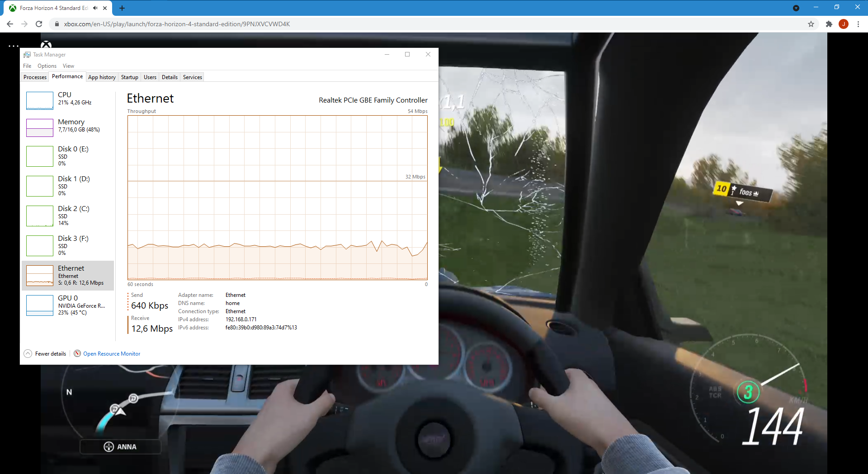
Task: Click the Resource Monitor icon
Action: [x=77, y=353]
